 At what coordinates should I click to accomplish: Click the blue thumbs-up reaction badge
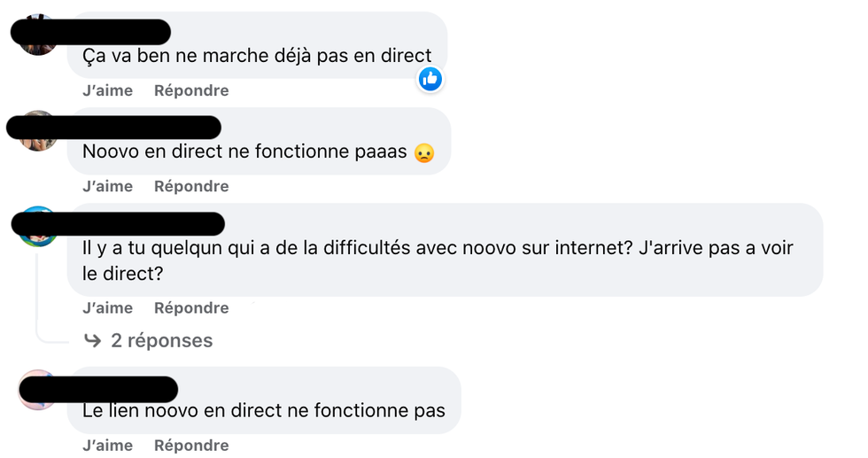[430, 79]
